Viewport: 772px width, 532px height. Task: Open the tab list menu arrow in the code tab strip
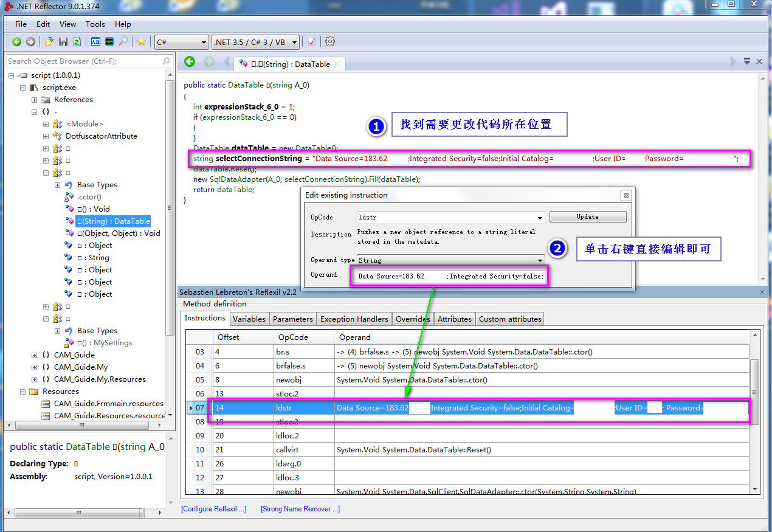(x=747, y=61)
